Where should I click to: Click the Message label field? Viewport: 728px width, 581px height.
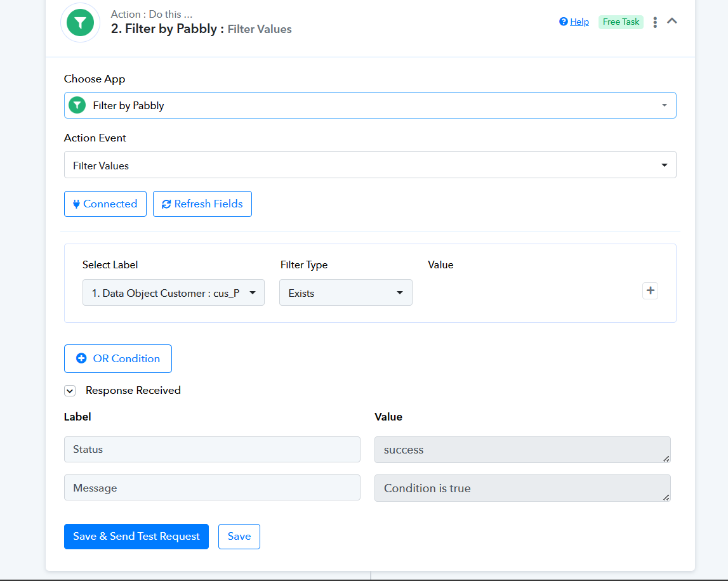point(212,487)
